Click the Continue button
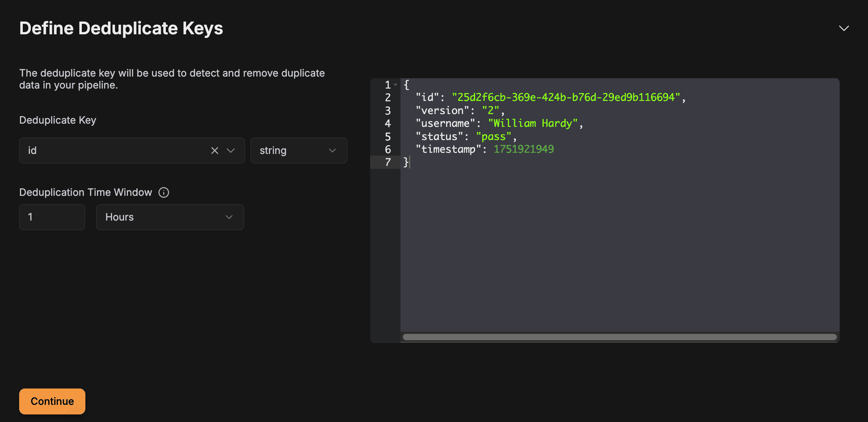Screen dimensions: 868x422 coord(52,401)
